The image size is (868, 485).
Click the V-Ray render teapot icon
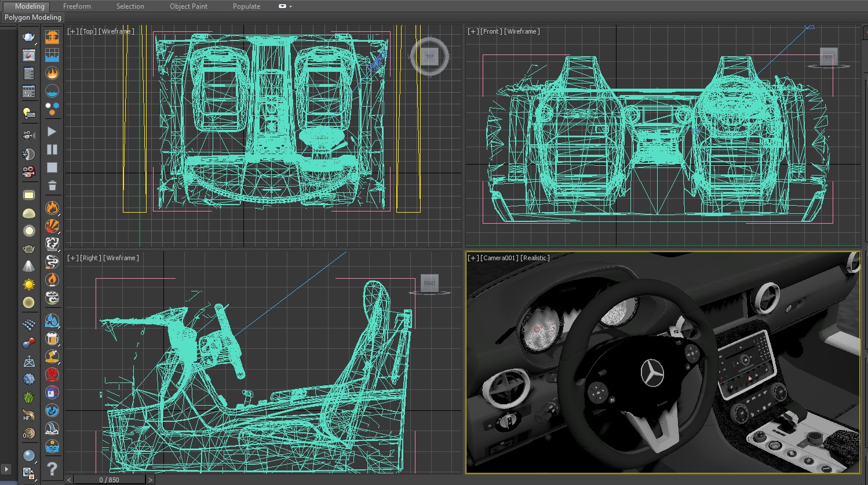coord(29,37)
